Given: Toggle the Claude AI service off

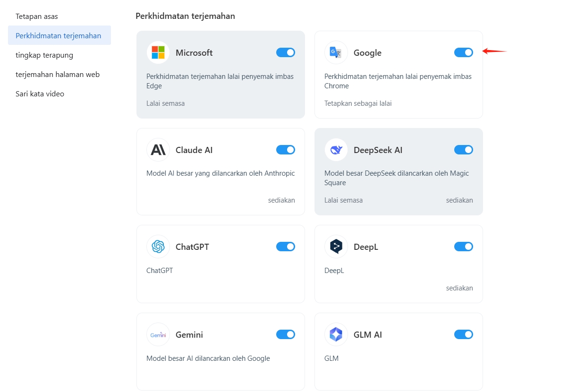Looking at the screenshot, I should coord(286,150).
